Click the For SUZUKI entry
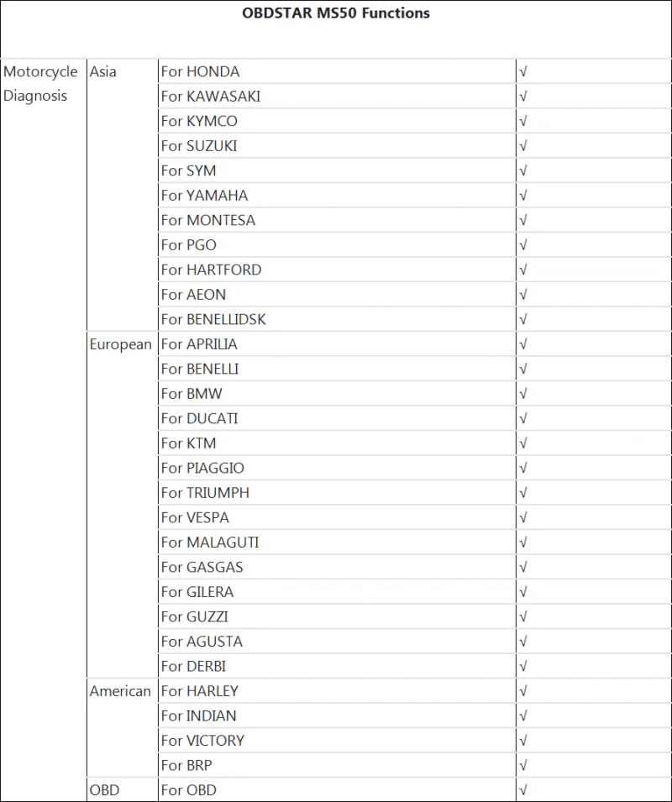This screenshot has height=802, width=672. (199, 146)
